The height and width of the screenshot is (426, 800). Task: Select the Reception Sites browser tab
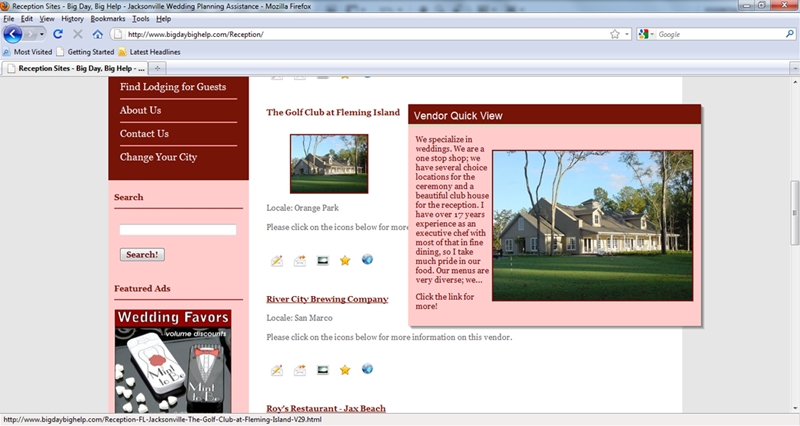(76, 68)
